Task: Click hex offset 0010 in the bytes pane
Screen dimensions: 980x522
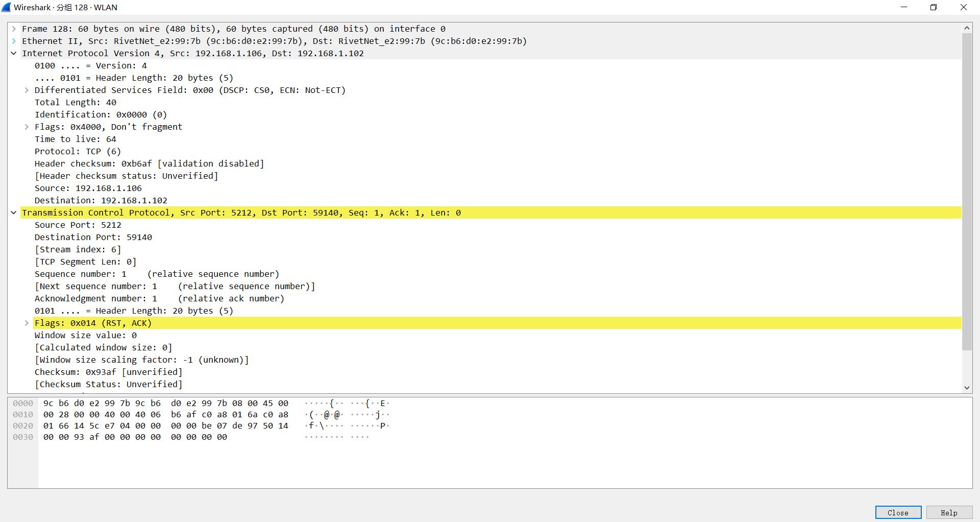Action: tap(23, 415)
